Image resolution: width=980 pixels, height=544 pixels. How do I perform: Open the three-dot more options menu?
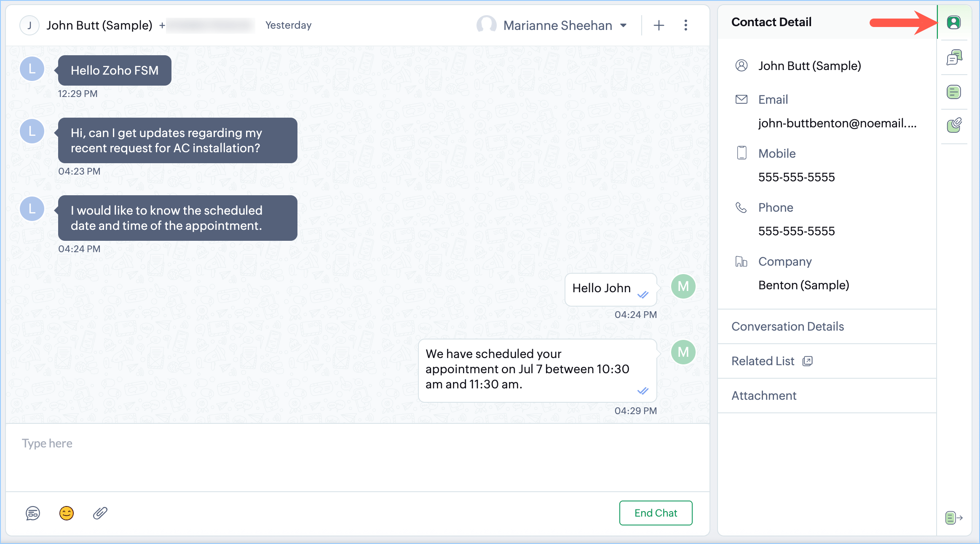click(x=685, y=25)
